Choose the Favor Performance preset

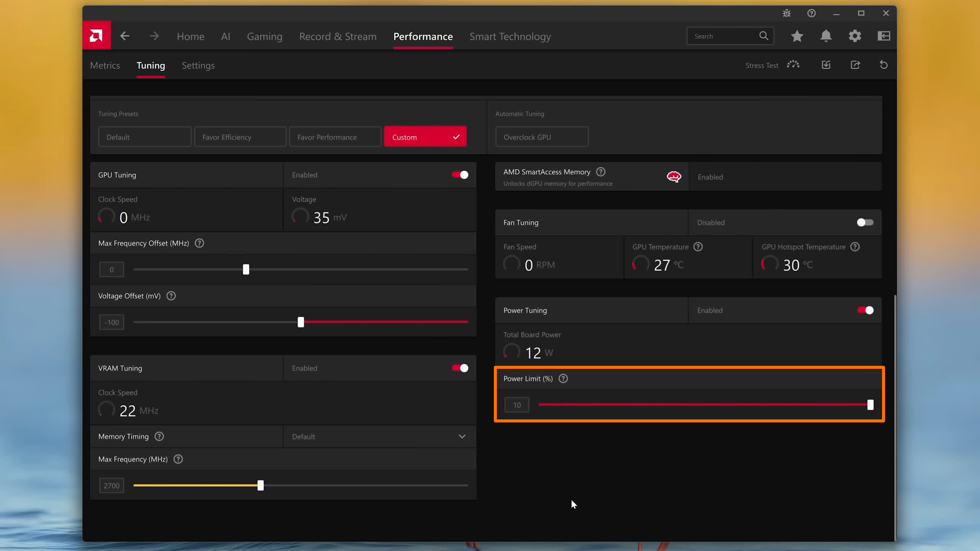tap(335, 137)
